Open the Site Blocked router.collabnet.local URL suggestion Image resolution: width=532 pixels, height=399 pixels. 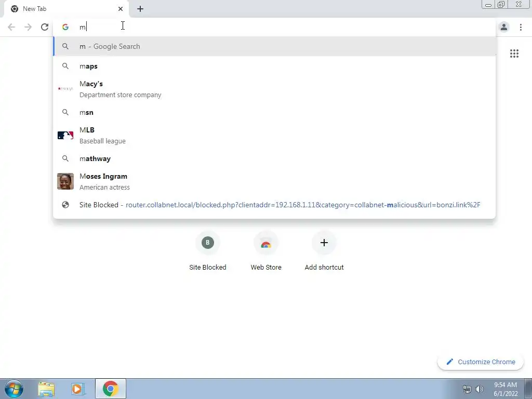(x=274, y=205)
